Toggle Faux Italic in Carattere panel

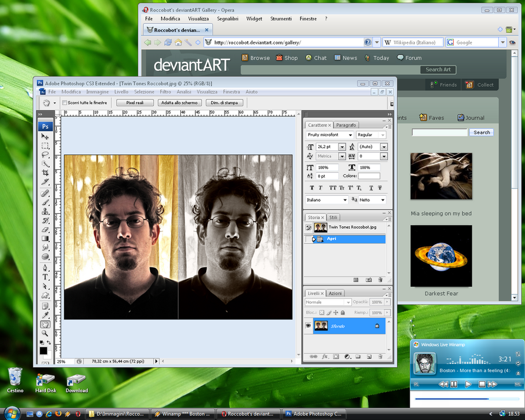pos(320,188)
